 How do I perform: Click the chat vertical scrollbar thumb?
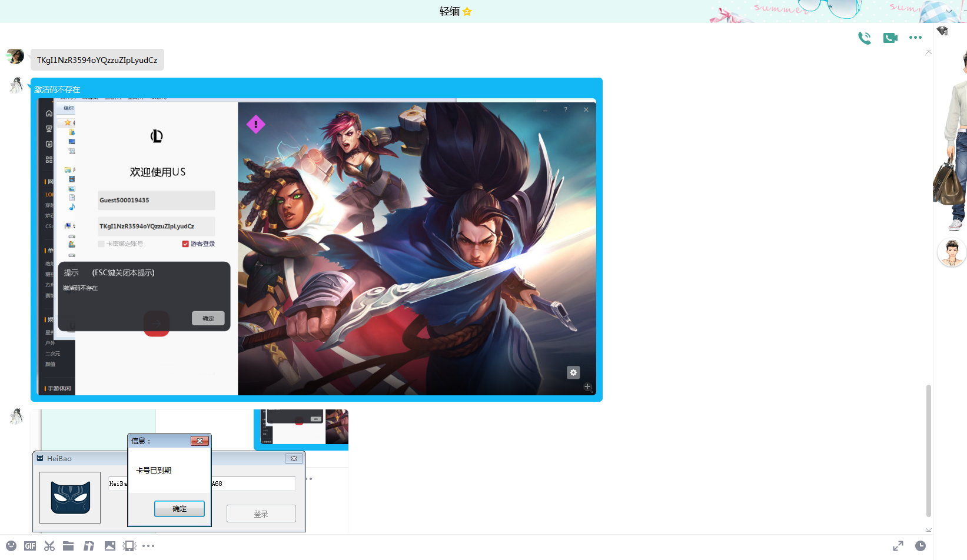tap(928, 450)
